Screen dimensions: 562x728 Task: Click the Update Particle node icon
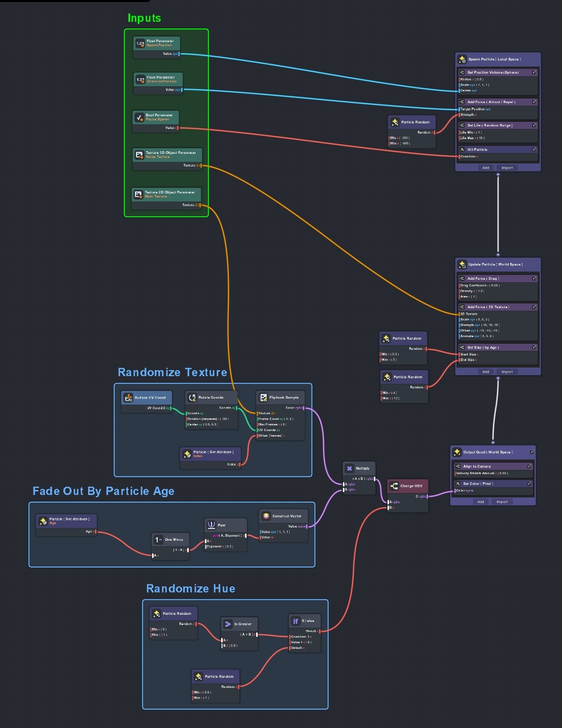point(462,264)
